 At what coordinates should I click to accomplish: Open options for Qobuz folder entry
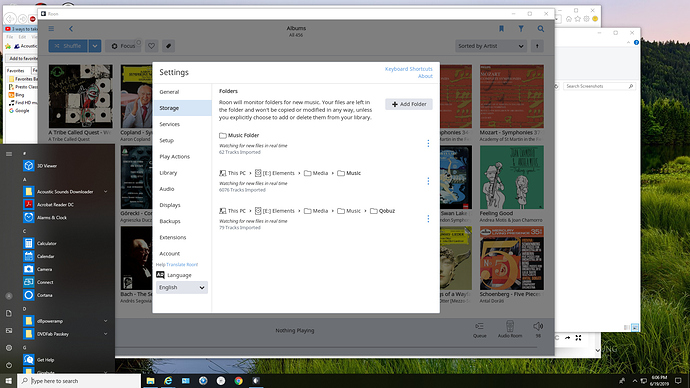(428, 219)
